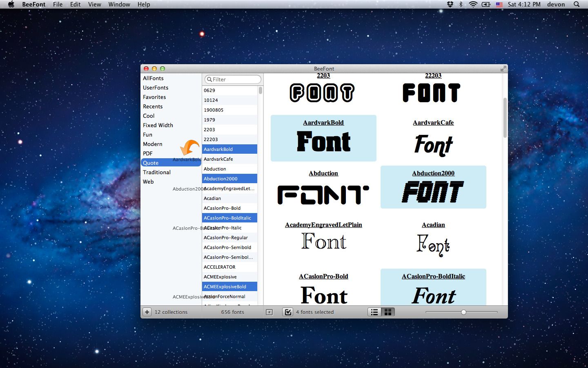Toggle the fonts selected checkbox
The image size is (588, 368).
pos(287,312)
